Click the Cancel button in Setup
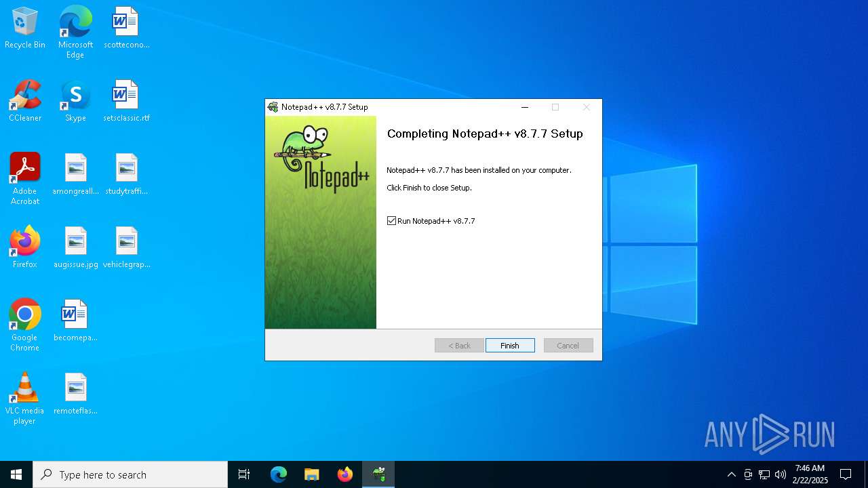The height and width of the screenshot is (488, 868). pos(568,346)
